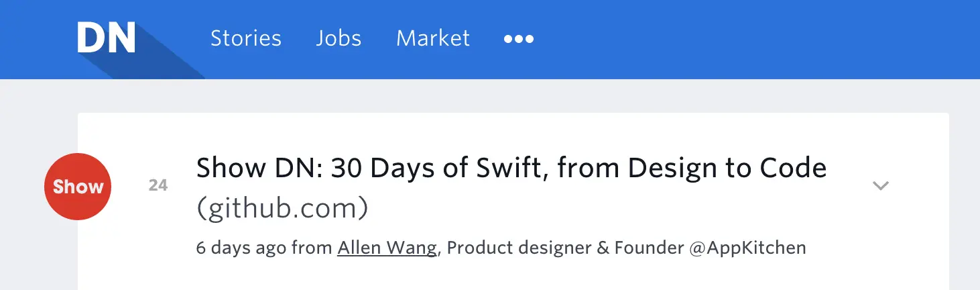Expand the story's chevron dropdown
This screenshot has height=290, width=980.
[880, 186]
